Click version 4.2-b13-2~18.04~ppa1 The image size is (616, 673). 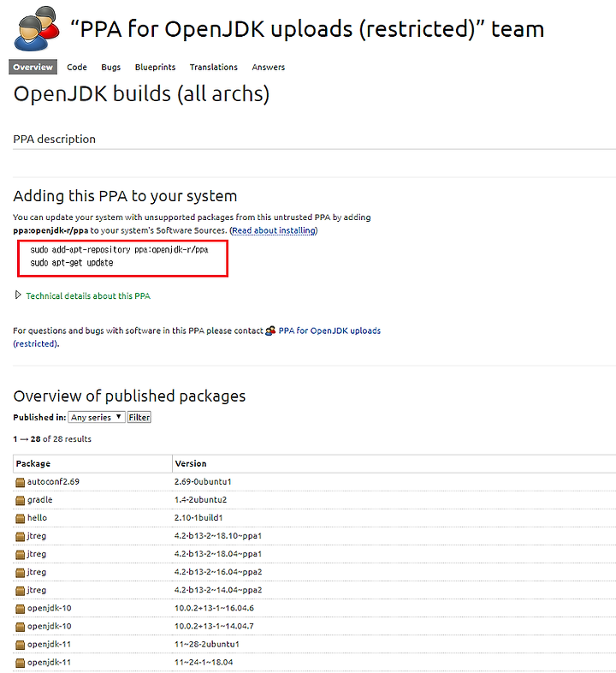[x=218, y=554]
